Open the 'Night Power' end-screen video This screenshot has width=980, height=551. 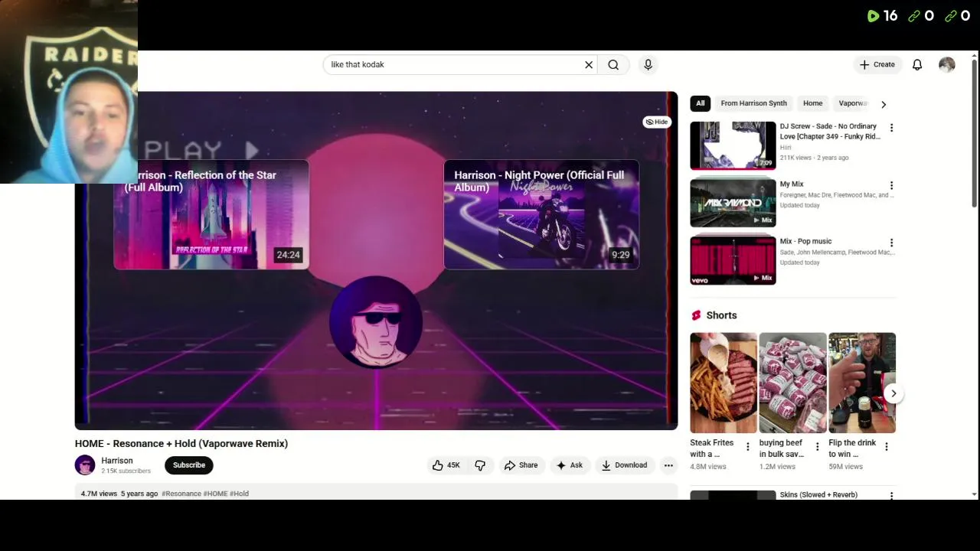(x=541, y=215)
